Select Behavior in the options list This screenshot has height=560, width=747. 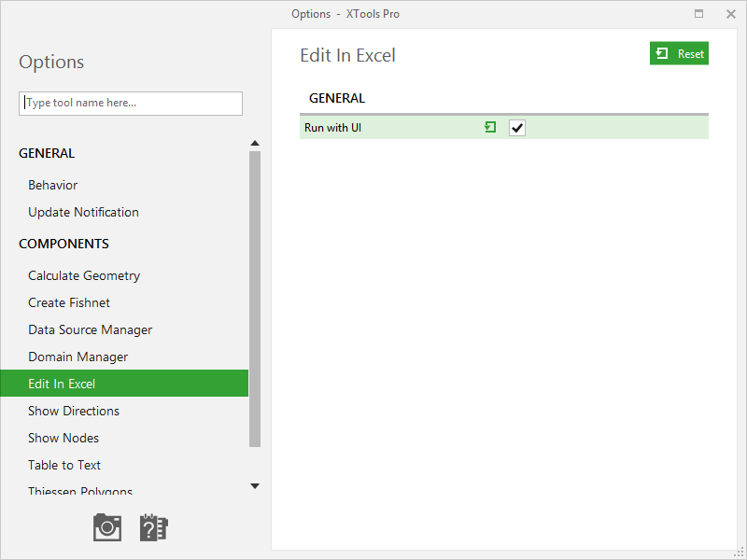53,185
